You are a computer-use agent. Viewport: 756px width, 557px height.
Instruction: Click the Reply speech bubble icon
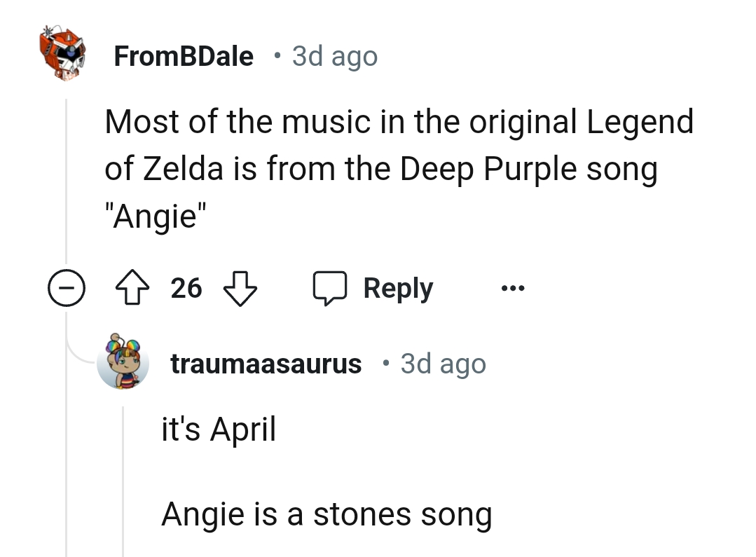[x=330, y=287]
